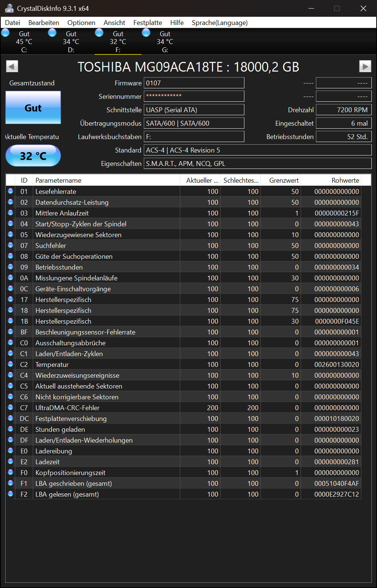Click status dot of Lesefehlerrate row

[x=10, y=191]
